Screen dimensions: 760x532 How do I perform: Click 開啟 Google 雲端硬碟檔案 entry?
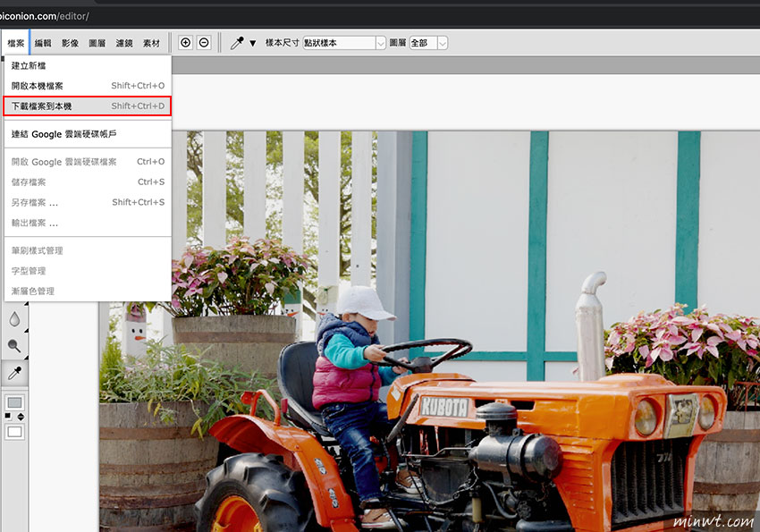pyautogui.click(x=88, y=162)
